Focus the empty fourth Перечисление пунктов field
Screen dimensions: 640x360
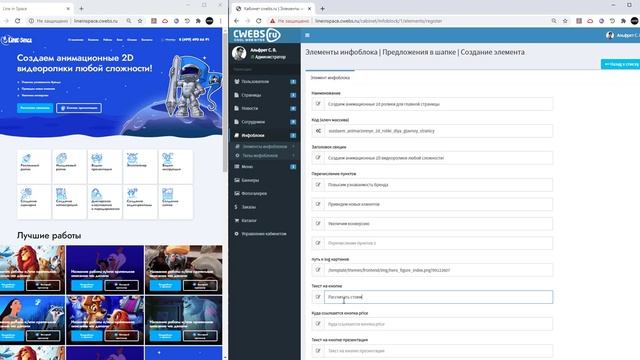click(438, 243)
